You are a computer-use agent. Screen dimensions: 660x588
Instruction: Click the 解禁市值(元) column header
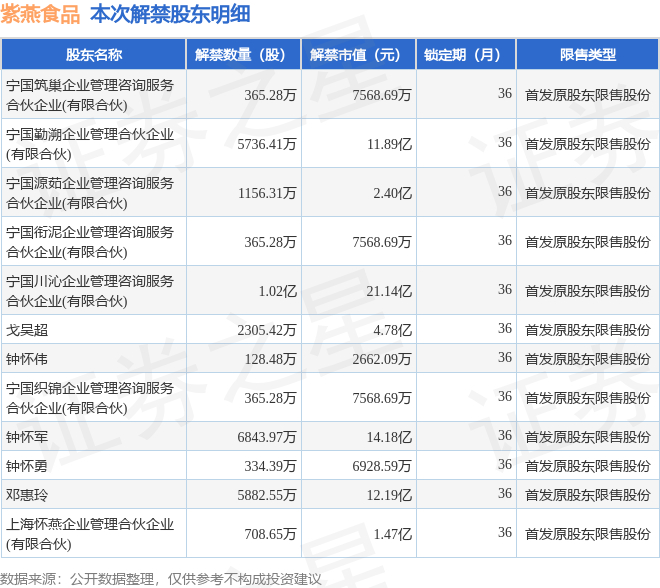tap(359, 54)
